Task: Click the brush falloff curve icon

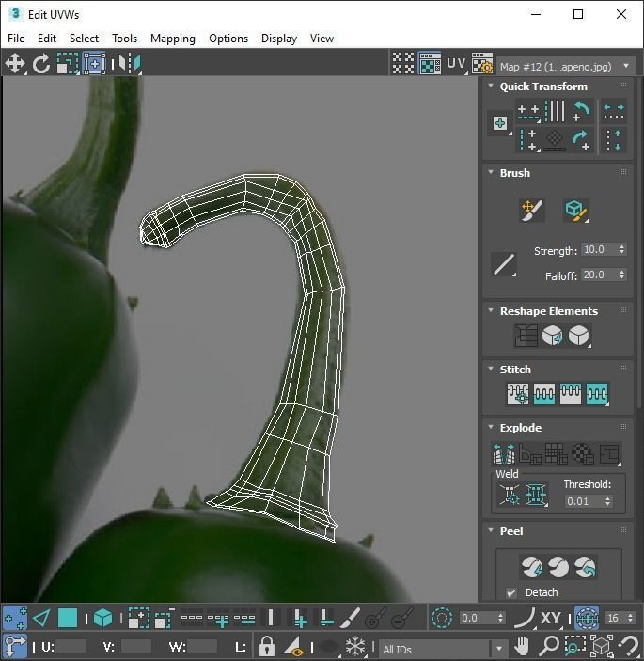Action: (504, 264)
